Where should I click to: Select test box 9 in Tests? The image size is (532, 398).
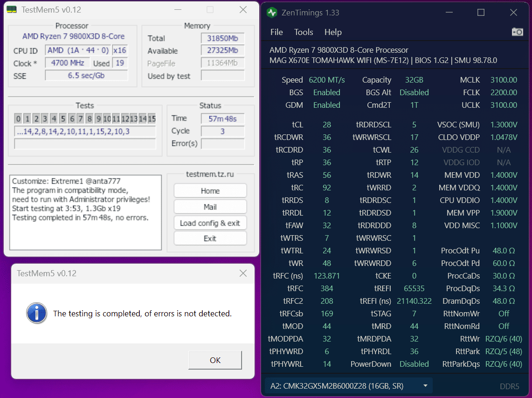[98, 119]
